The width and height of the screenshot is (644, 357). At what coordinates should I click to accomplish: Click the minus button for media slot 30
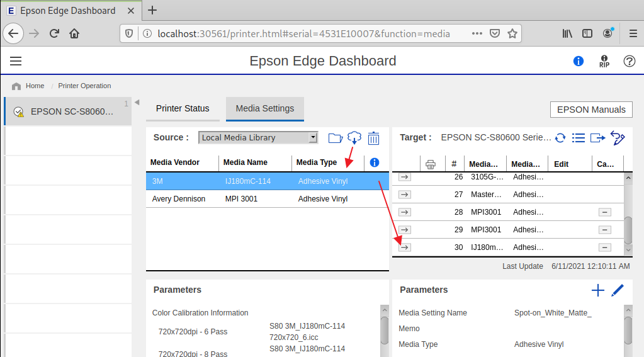(605, 247)
